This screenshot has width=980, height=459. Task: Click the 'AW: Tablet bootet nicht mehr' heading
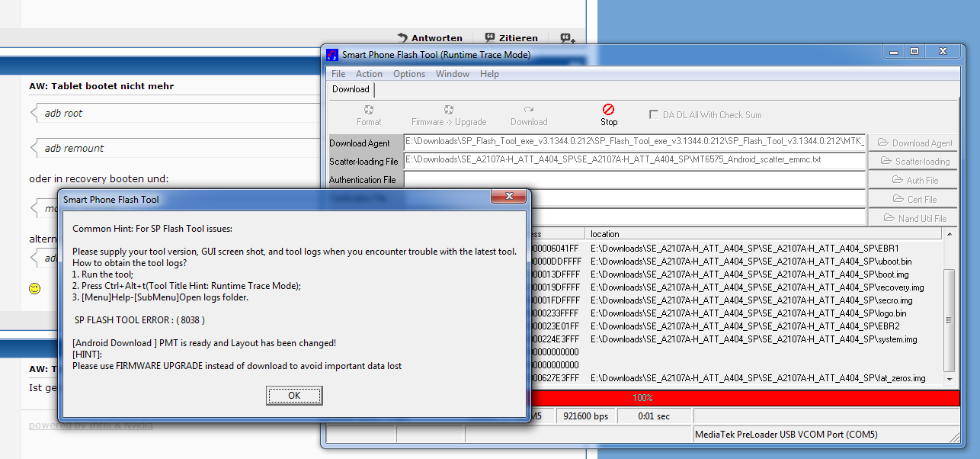click(x=101, y=86)
